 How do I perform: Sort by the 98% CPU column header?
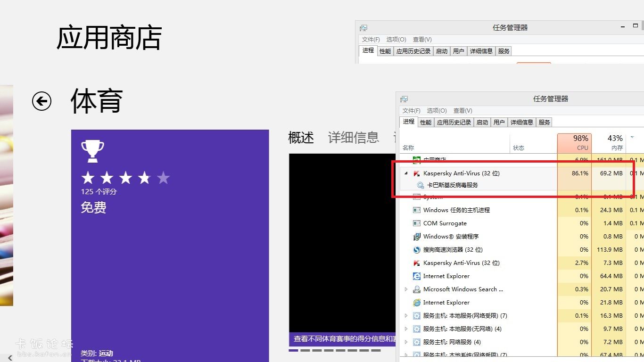coord(574,143)
